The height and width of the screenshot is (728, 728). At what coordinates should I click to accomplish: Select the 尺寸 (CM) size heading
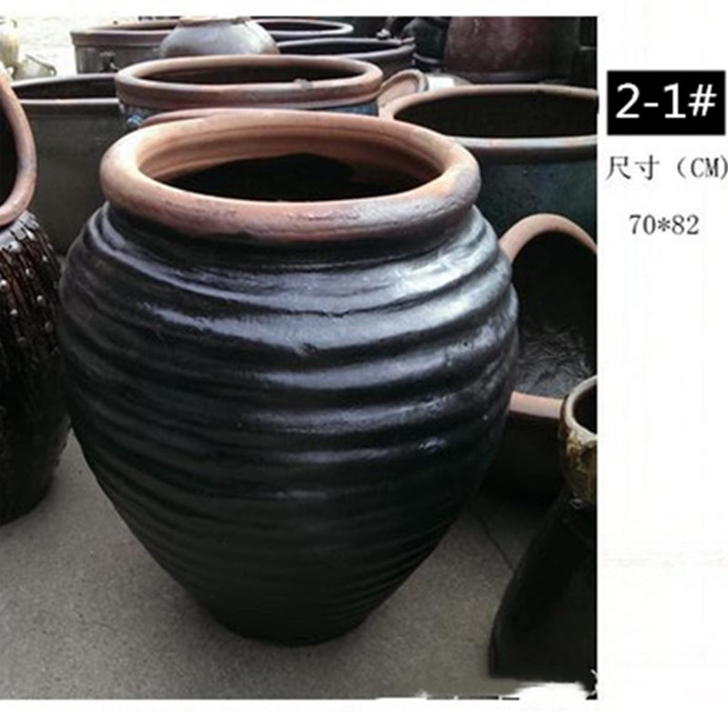click(x=666, y=168)
